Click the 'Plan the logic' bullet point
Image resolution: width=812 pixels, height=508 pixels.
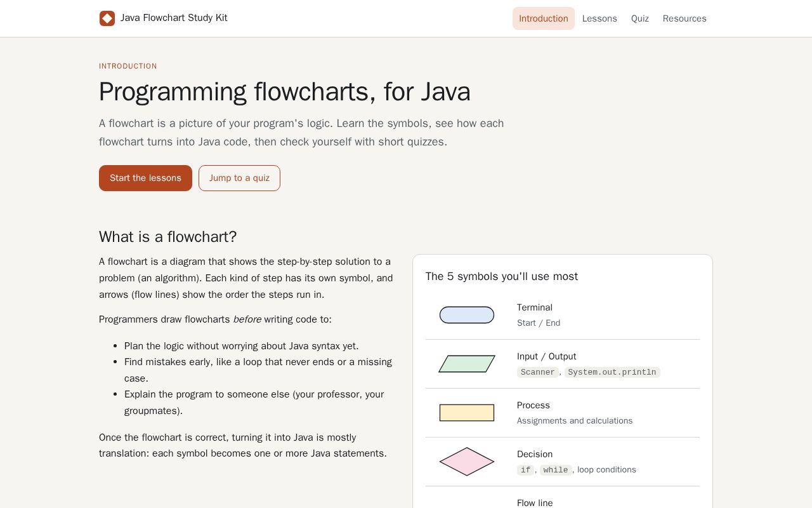click(242, 346)
